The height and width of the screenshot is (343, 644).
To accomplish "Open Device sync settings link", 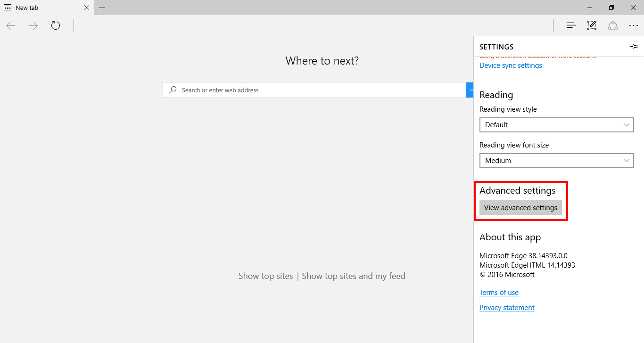I will (511, 65).
